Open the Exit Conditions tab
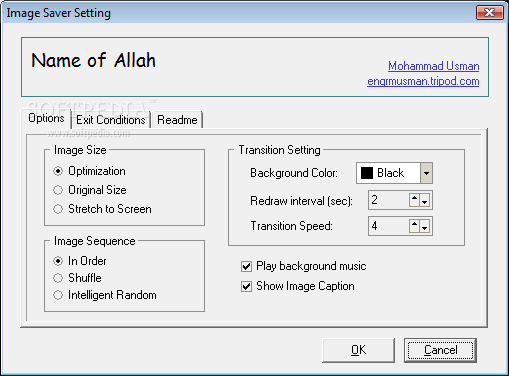This screenshot has height=376, width=509. click(111, 120)
